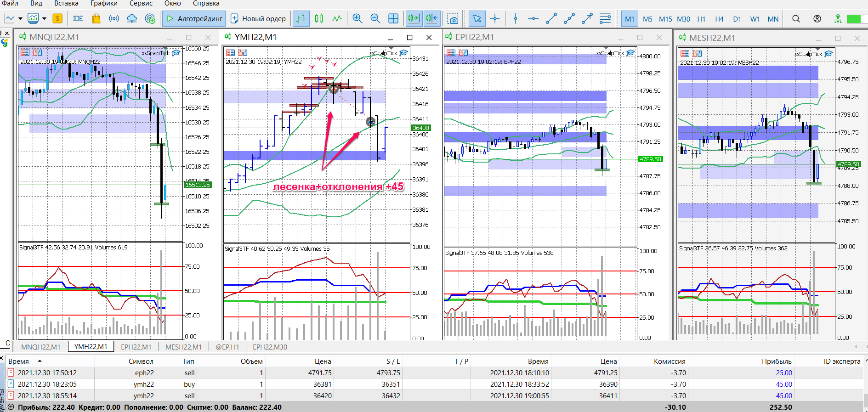Select the horizontal line drawing tool

click(533, 19)
